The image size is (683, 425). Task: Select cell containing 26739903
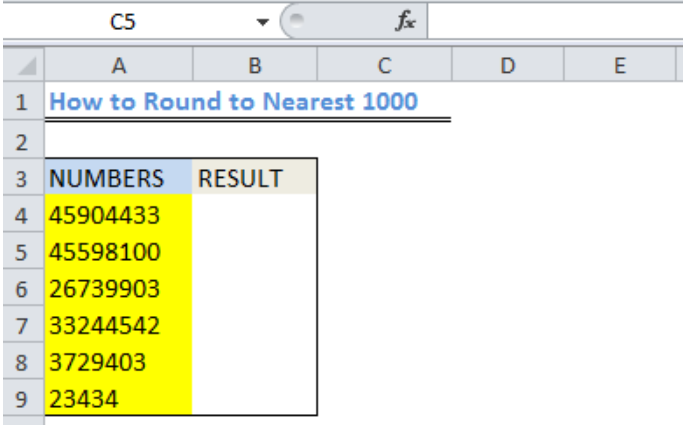(118, 288)
